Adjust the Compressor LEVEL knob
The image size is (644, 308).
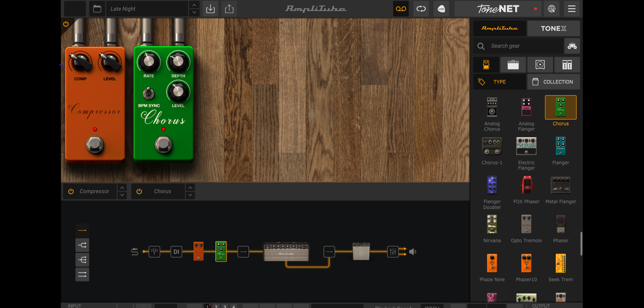[110, 62]
